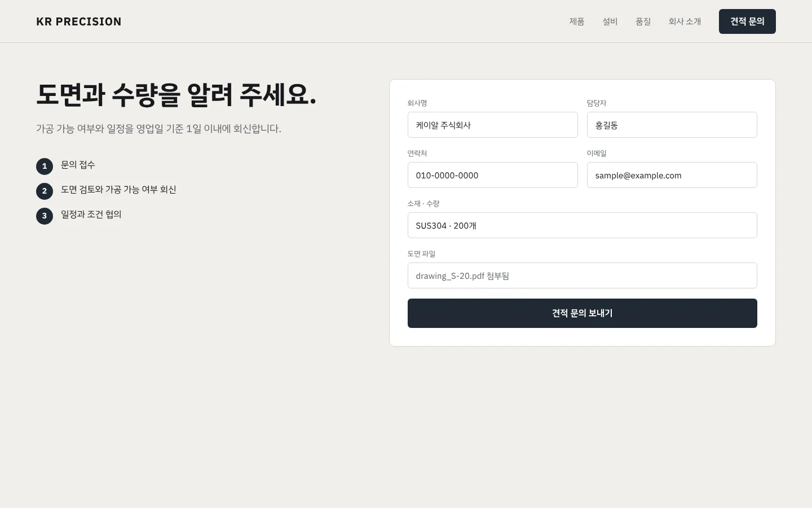Click into the 담당자 field
The width and height of the screenshot is (812, 508).
(672, 125)
